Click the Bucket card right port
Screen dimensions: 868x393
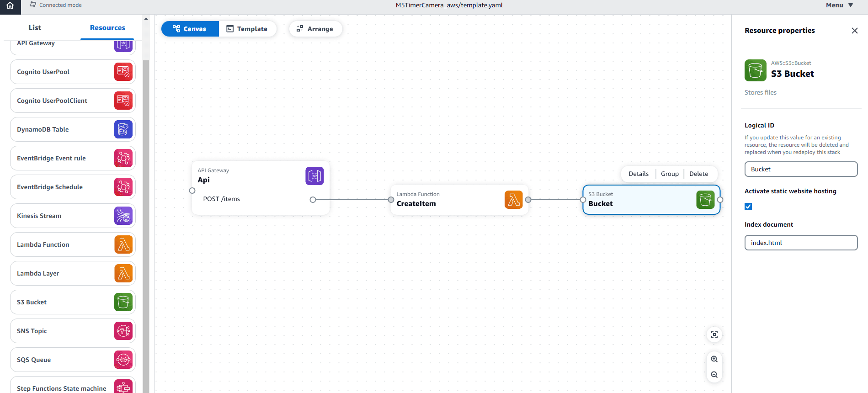coord(720,200)
